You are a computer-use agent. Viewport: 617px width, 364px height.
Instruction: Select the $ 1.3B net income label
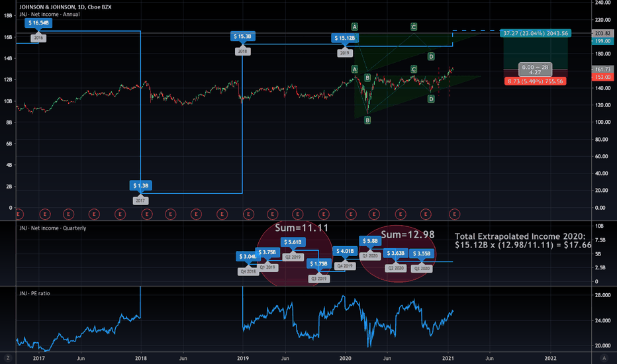[x=140, y=185]
